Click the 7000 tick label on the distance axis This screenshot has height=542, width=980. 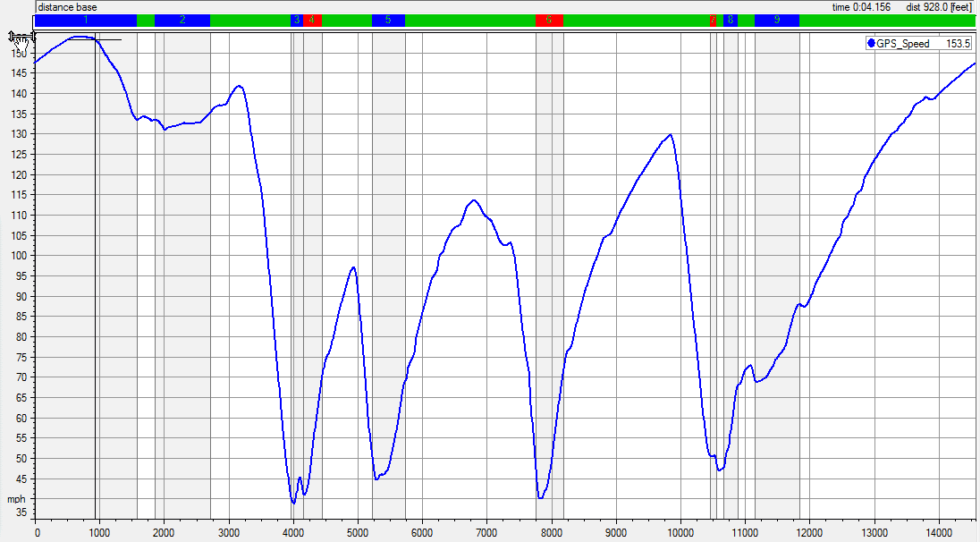pyautogui.click(x=487, y=533)
